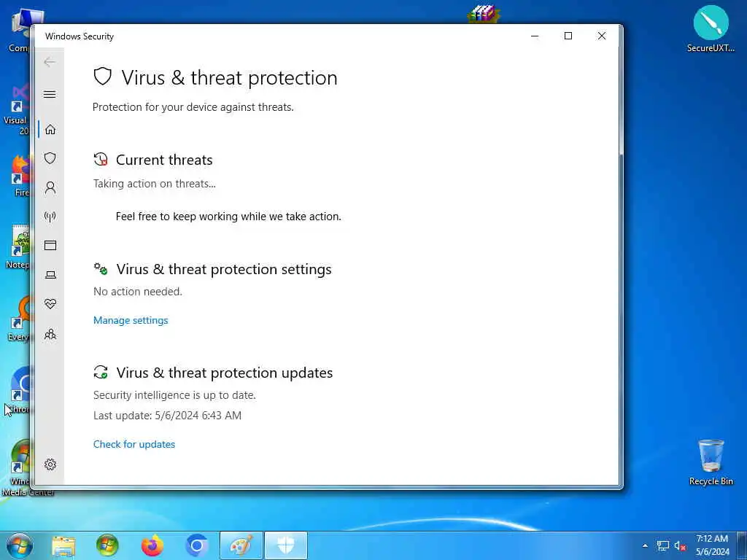The height and width of the screenshot is (560, 747).
Task: Click the 'Taking action on threats...' text
Action: pos(155,184)
